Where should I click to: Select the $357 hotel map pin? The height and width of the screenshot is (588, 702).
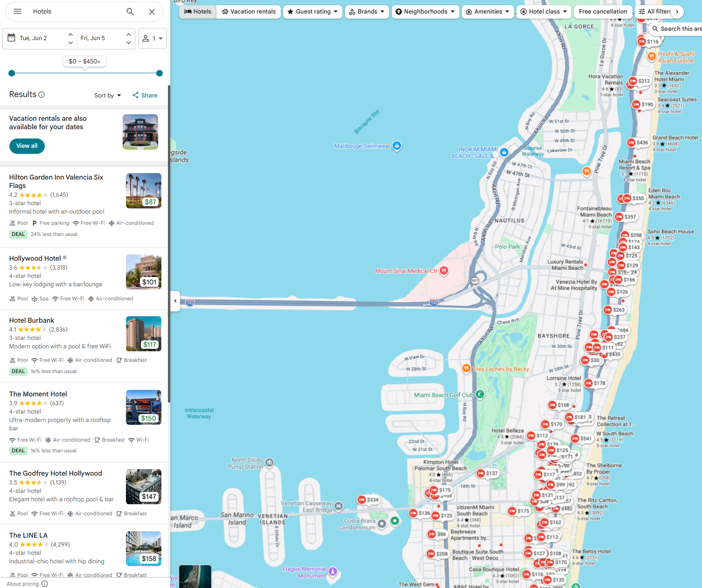point(626,217)
